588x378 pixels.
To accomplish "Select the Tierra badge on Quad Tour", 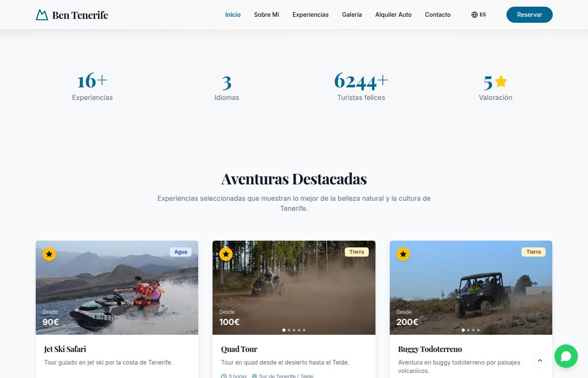I will 357,252.
